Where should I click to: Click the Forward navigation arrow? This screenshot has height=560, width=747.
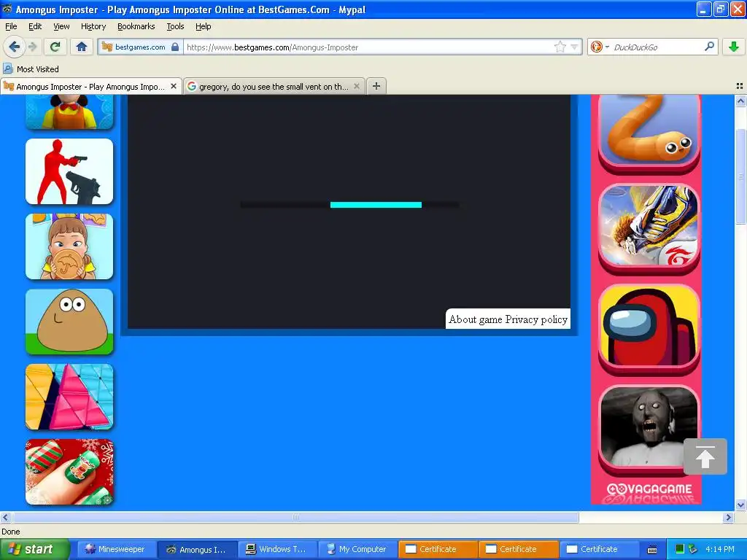[x=32, y=47]
